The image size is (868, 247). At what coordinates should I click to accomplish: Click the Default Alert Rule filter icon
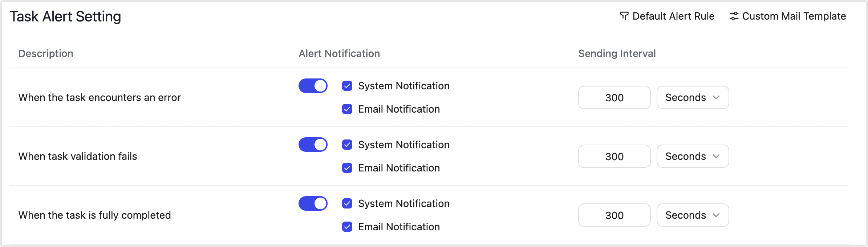click(x=624, y=16)
